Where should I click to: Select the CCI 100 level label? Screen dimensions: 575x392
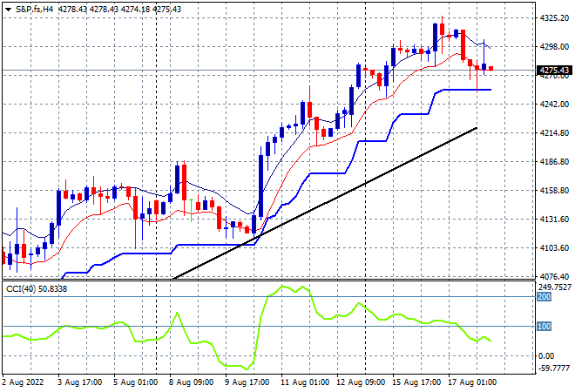pos(545,327)
